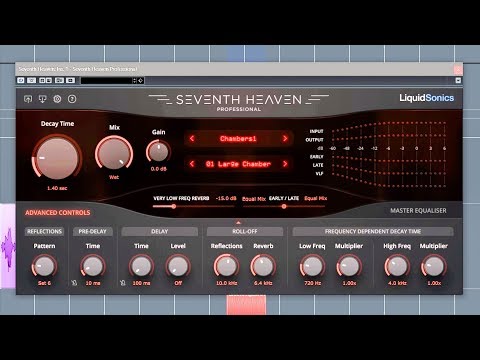
Task: Click the Gain knob
Action: pos(158,152)
